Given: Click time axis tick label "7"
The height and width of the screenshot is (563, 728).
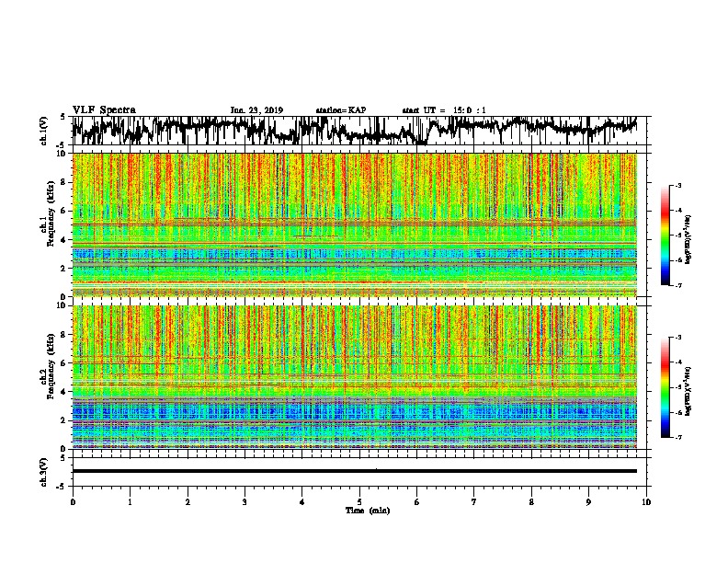Looking at the screenshot, I should (474, 502).
